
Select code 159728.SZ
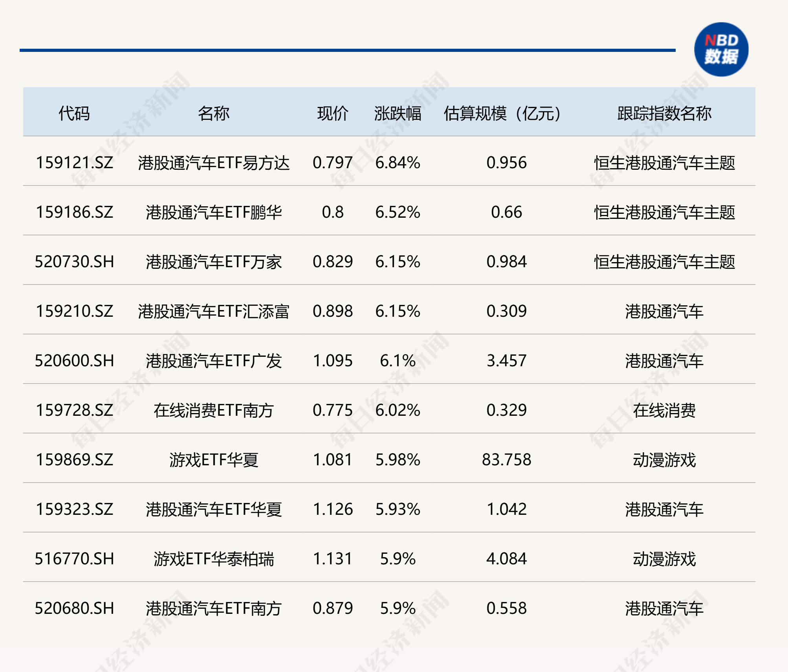click(74, 410)
